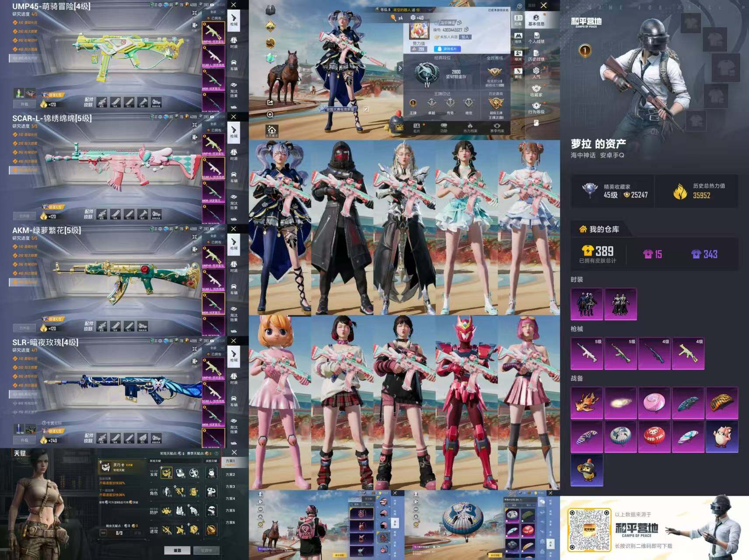Open the yellow UMP45 gun tile under 枪械

coord(688,353)
